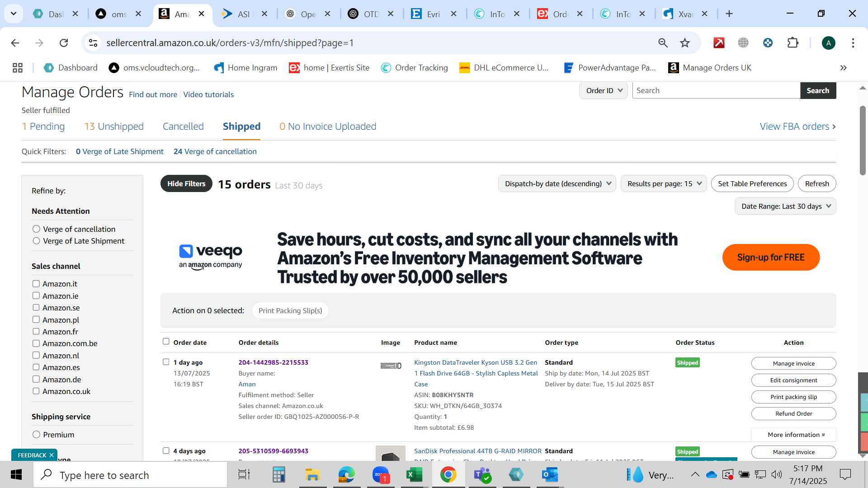Open the No Invoice Uploaded tab
This screenshot has height=488, width=868.
pos(328,127)
